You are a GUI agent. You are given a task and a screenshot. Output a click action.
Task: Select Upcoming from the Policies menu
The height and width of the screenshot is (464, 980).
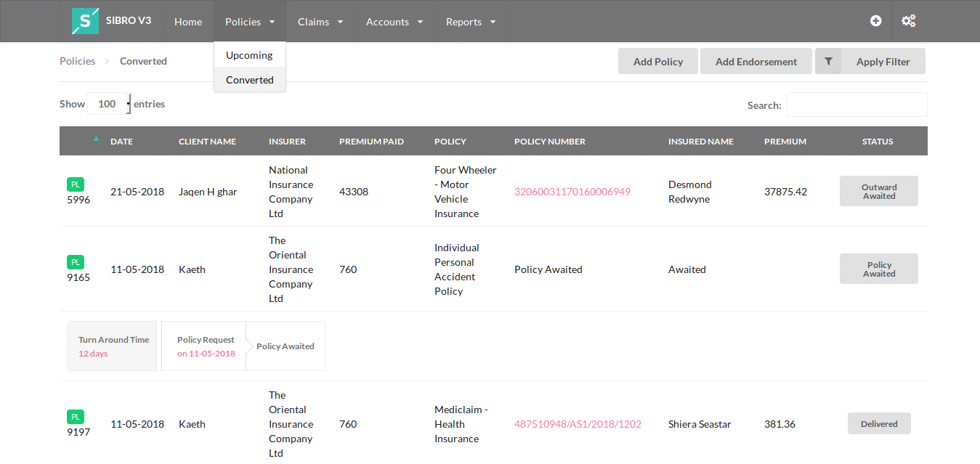(249, 55)
